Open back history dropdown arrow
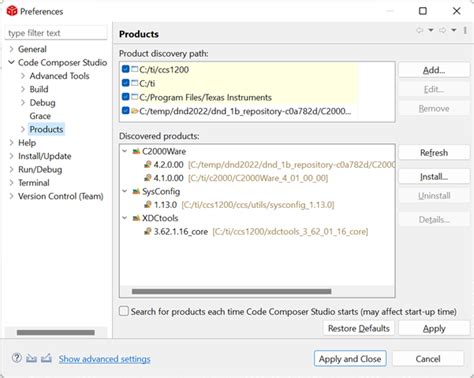The height and width of the screenshot is (378, 474). click(431, 30)
